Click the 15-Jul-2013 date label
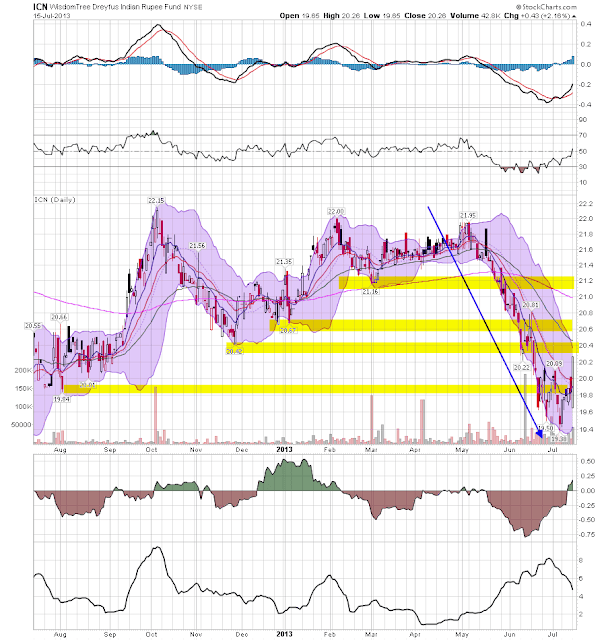This screenshot has height=640, width=606. [52, 16]
